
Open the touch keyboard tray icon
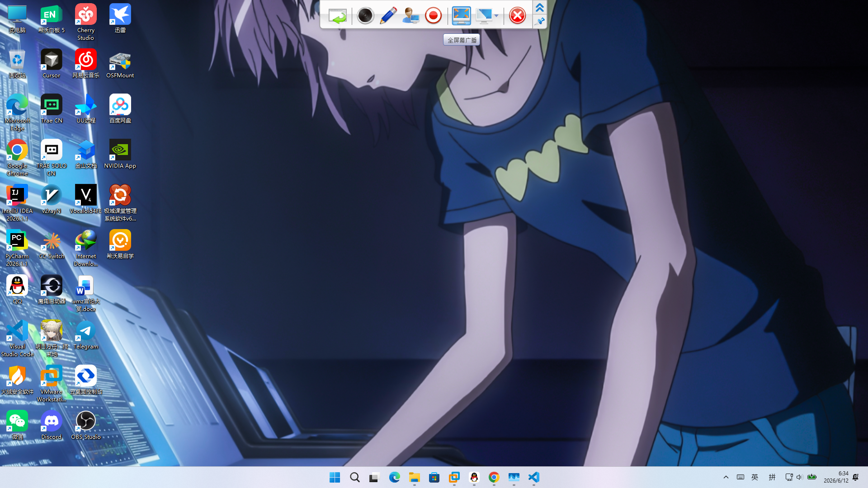coord(741,477)
